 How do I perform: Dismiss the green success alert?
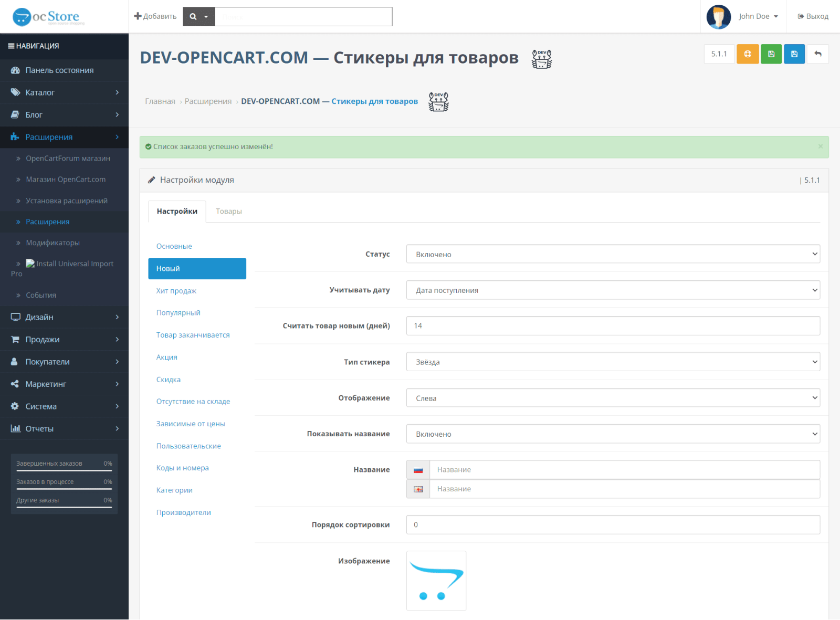[x=820, y=146]
